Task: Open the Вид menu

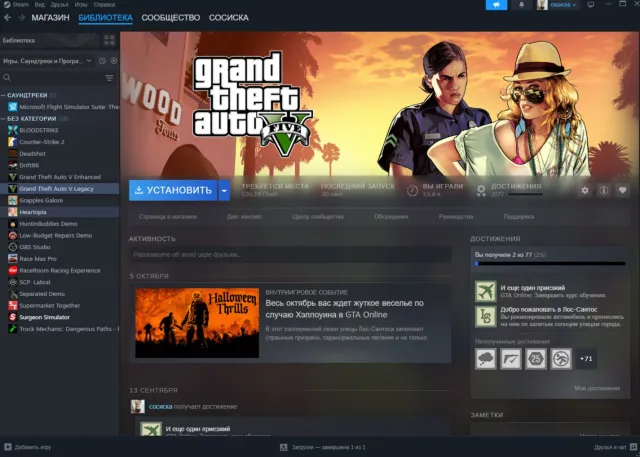Action: [40, 4]
